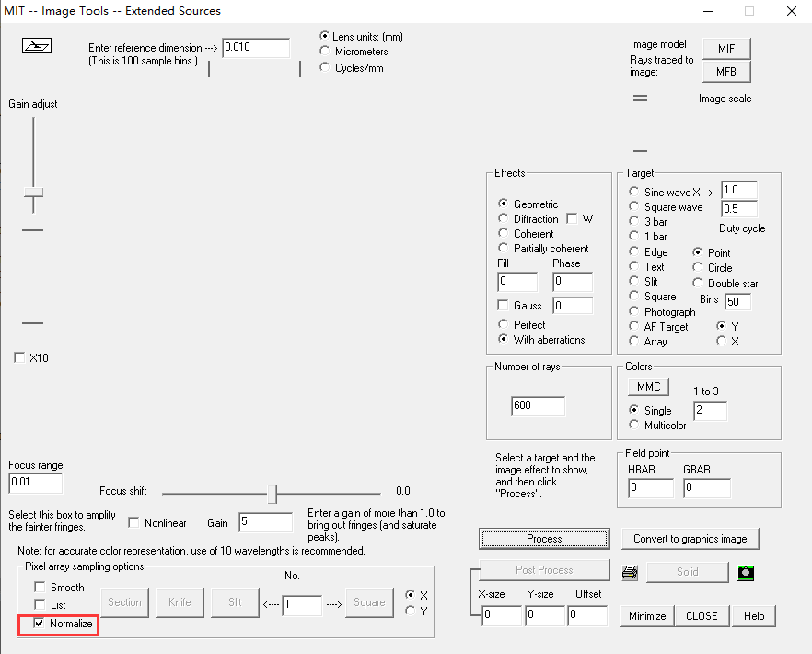Click the Duty cycle field showing 0.5
812x654 pixels.
[739, 209]
